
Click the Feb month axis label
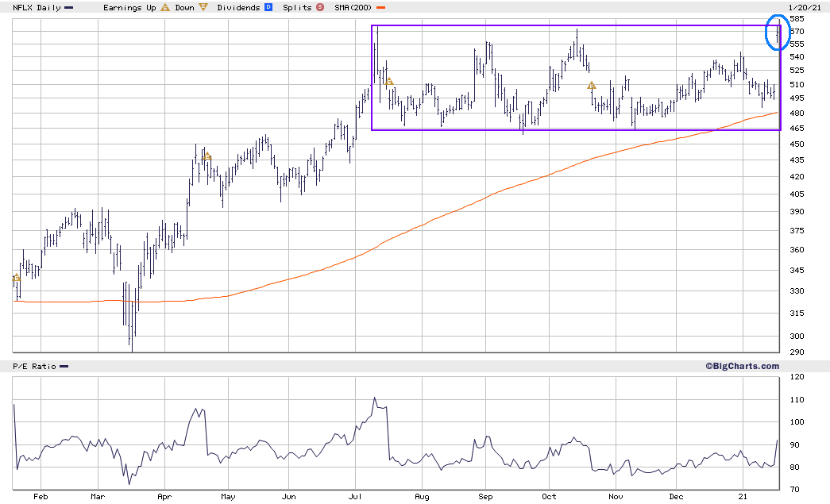[x=41, y=497]
